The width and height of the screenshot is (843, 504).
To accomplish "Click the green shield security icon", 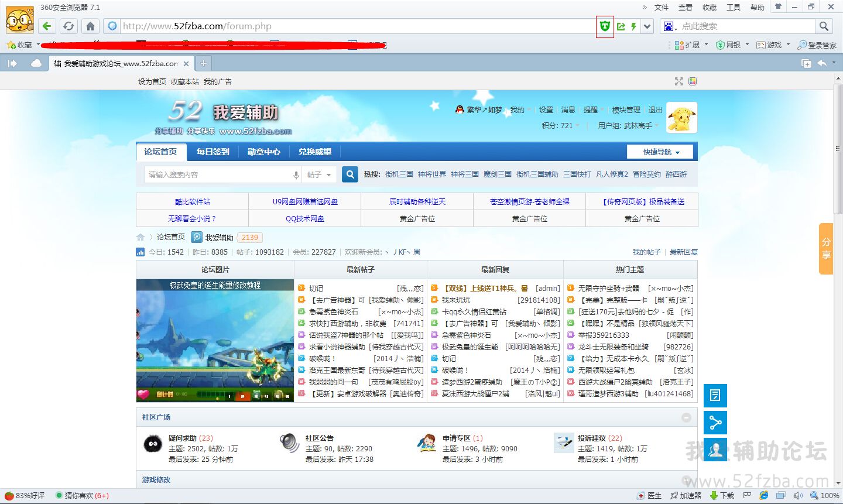I will coord(605,26).
